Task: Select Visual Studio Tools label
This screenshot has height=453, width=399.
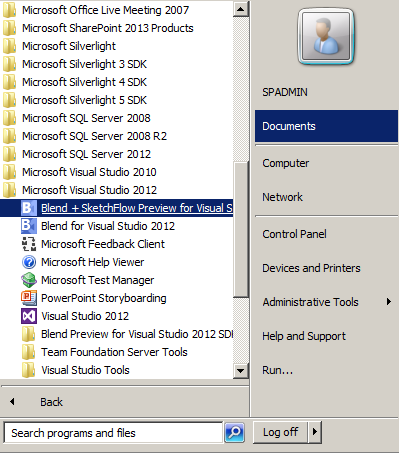Action: tap(85, 370)
